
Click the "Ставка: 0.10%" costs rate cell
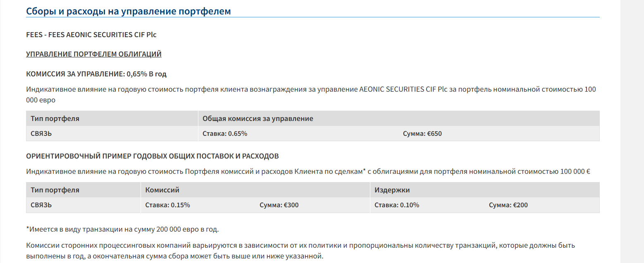click(396, 205)
